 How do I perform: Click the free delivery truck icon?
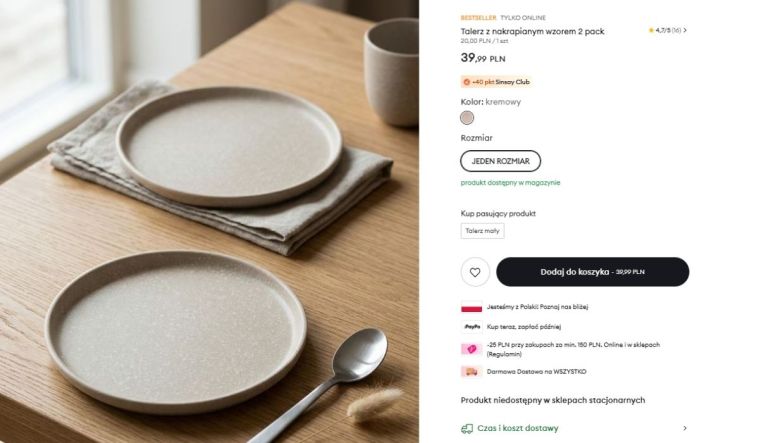pyautogui.click(x=471, y=372)
